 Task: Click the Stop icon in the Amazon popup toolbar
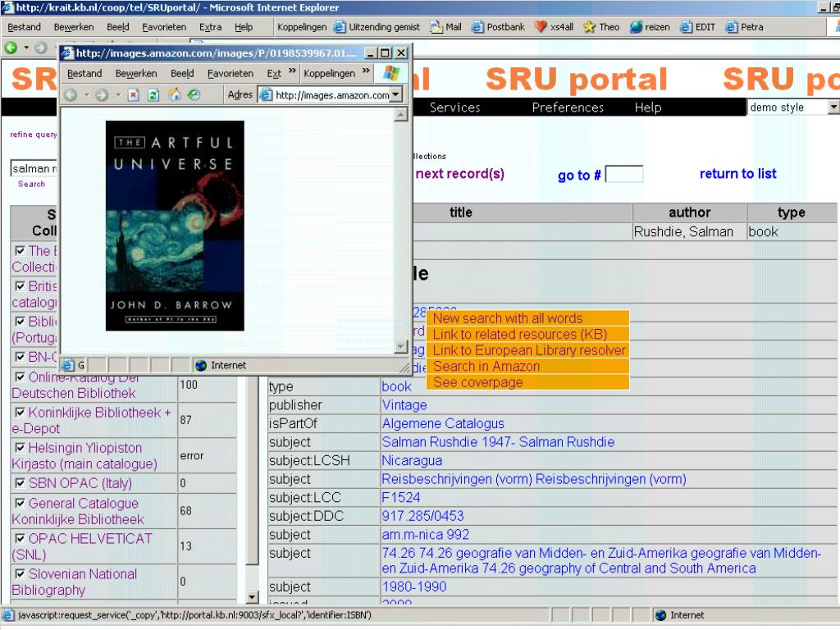[134, 95]
